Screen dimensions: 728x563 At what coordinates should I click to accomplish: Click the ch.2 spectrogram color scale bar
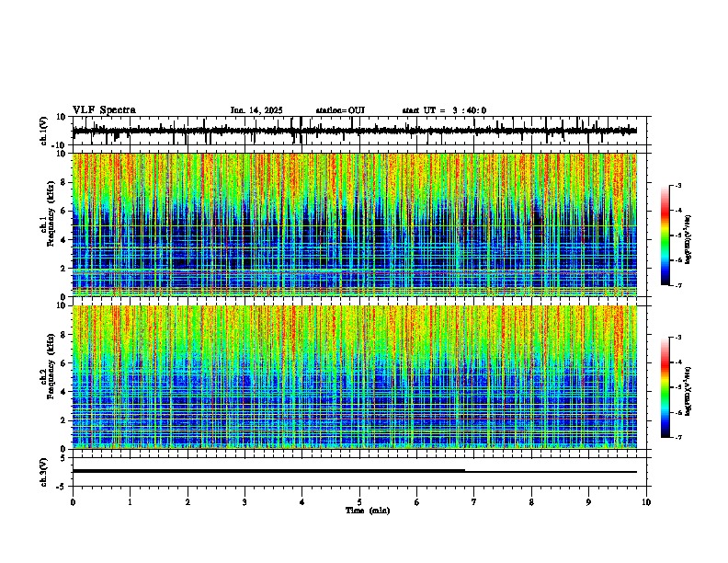pyautogui.click(x=665, y=387)
